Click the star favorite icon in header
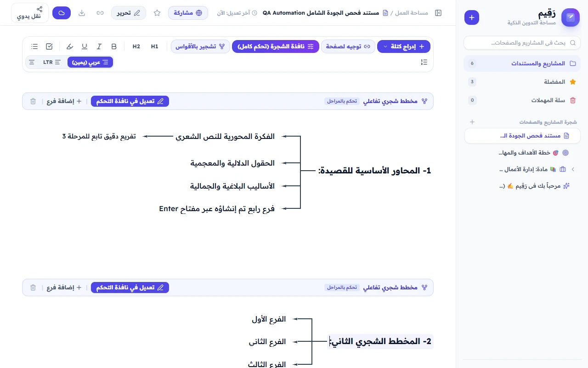This screenshot has height=368, width=588. 157,13
